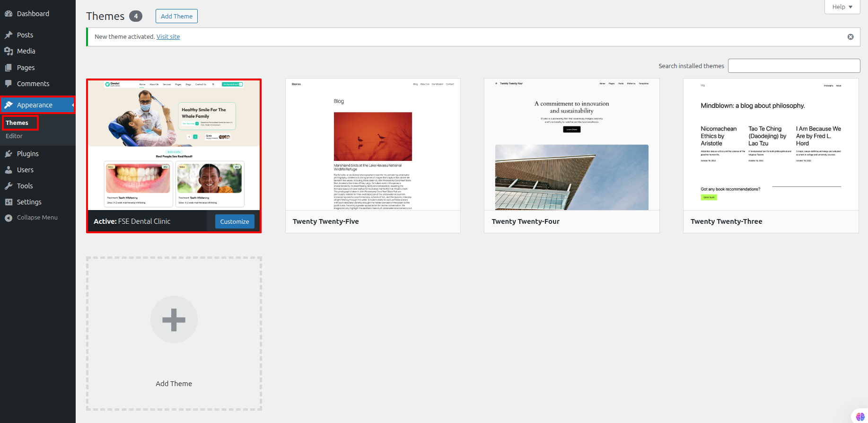868x423 pixels.
Task: Click the Add Theme button beside title
Action: point(176,16)
